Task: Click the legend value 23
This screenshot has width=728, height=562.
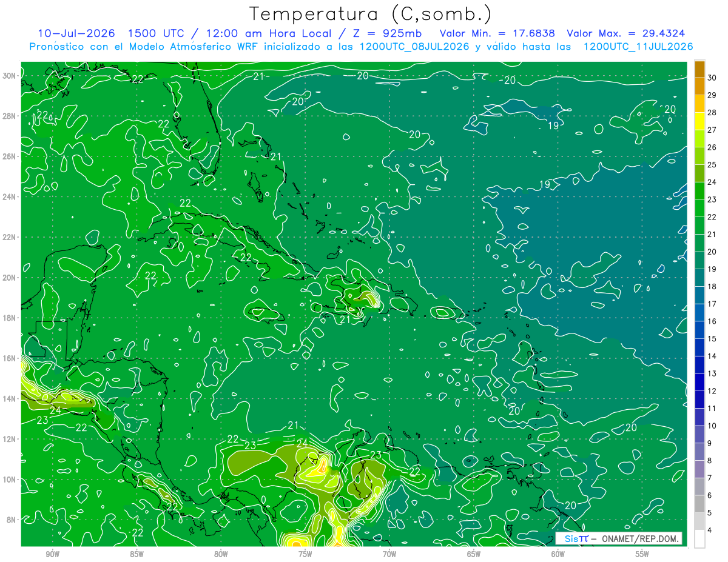Action: coord(712,199)
